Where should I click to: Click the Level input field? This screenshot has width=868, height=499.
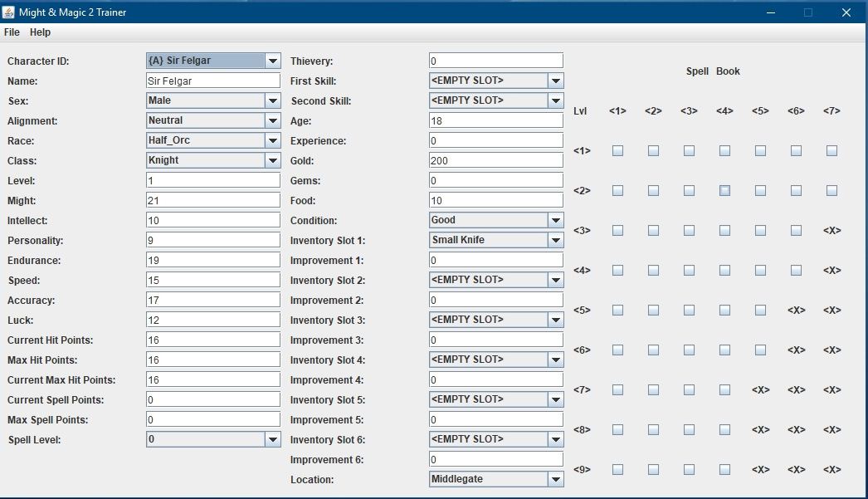point(213,180)
